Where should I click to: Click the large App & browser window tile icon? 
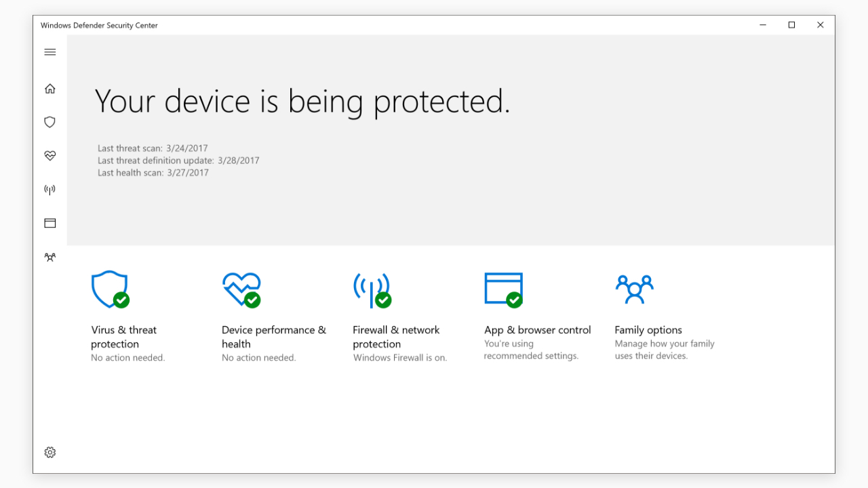click(503, 289)
